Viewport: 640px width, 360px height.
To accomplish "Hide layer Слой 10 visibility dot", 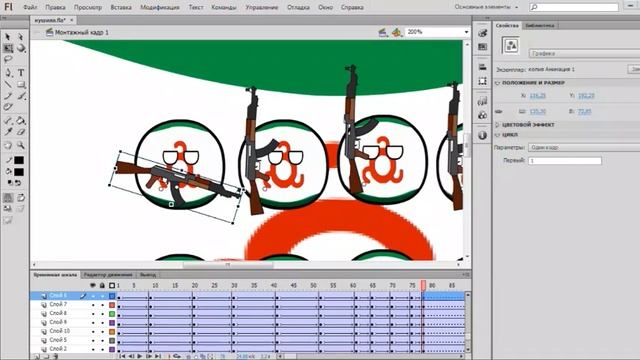I will (93, 332).
